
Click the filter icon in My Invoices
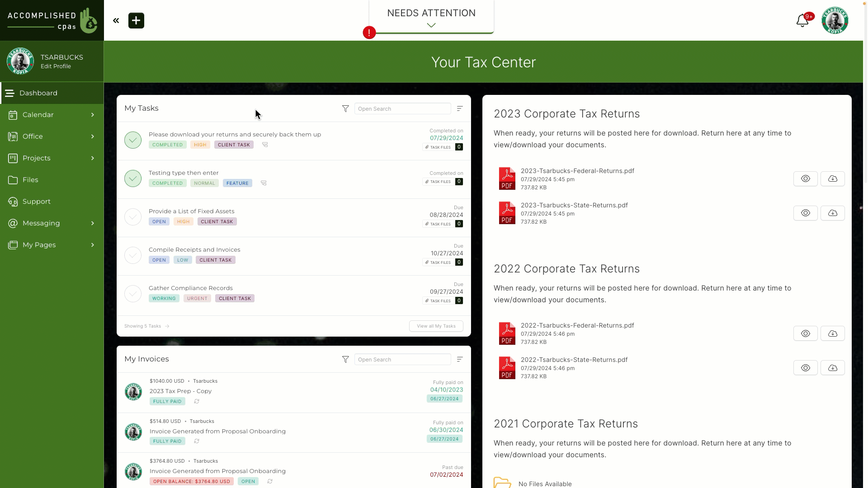tap(345, 359)
